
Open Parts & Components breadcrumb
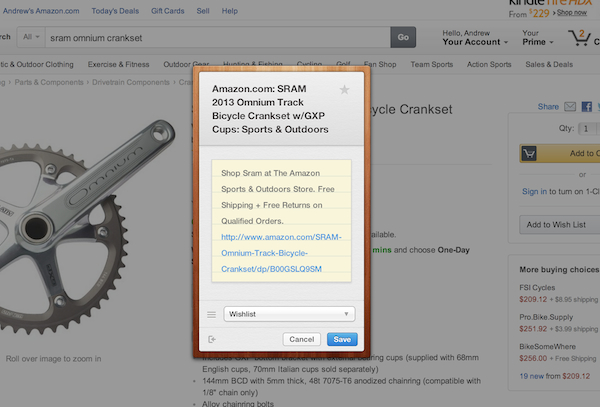[49, 82]
